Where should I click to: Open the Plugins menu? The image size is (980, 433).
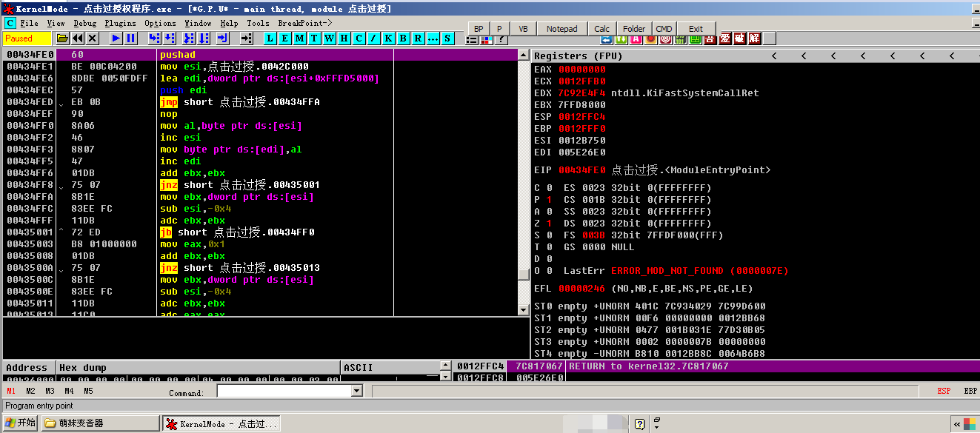click(x=120, y=23)
